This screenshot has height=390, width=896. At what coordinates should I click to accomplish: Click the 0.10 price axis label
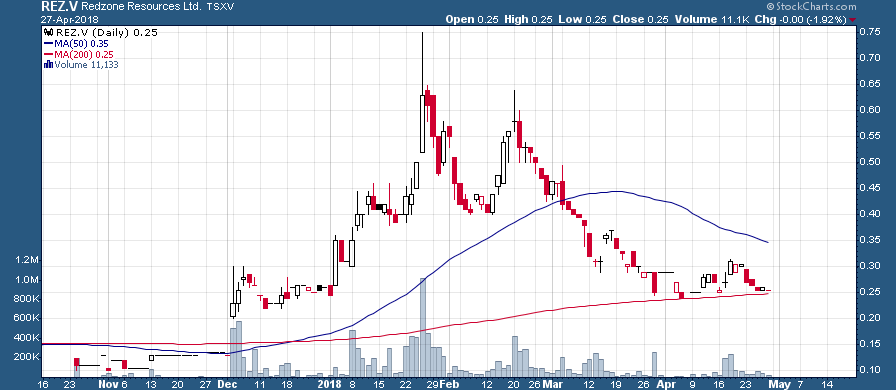pyautogui.click(x=869, y=369)
